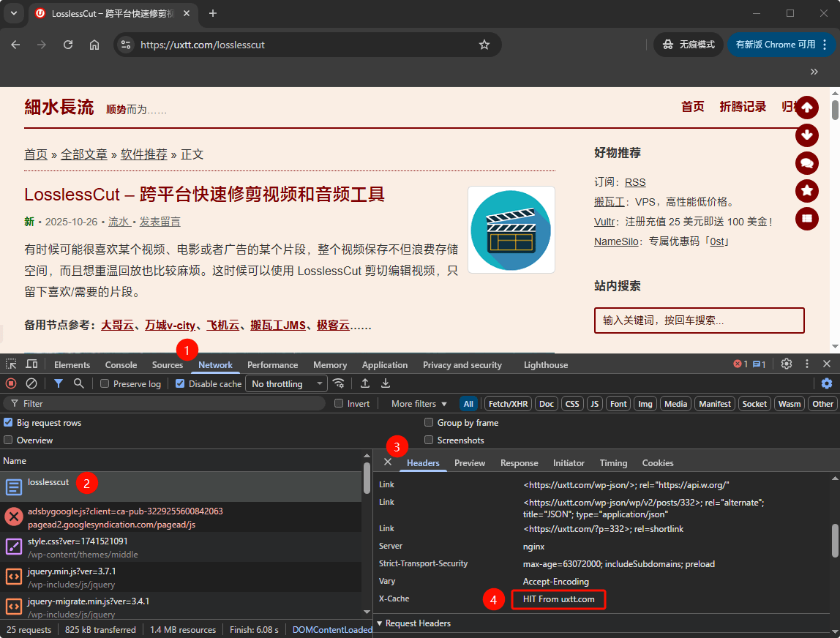
Task: Open the Timing tab in request details
Action: [x=613, y=463]
